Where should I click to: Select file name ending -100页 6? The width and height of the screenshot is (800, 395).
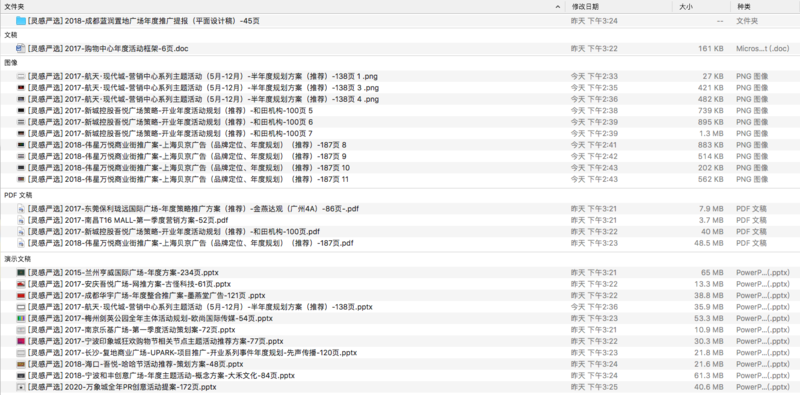(x=170, y=122)
